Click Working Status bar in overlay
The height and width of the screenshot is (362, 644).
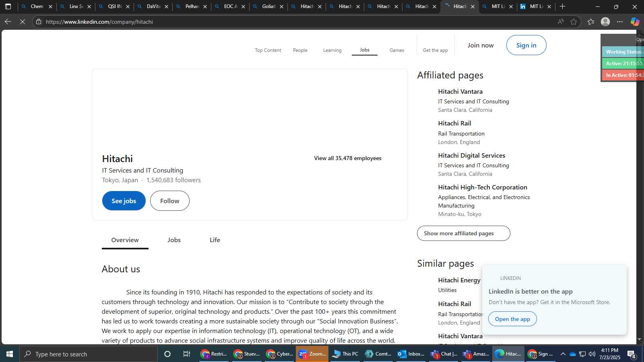pyautogui.click(x=623, y=52)
